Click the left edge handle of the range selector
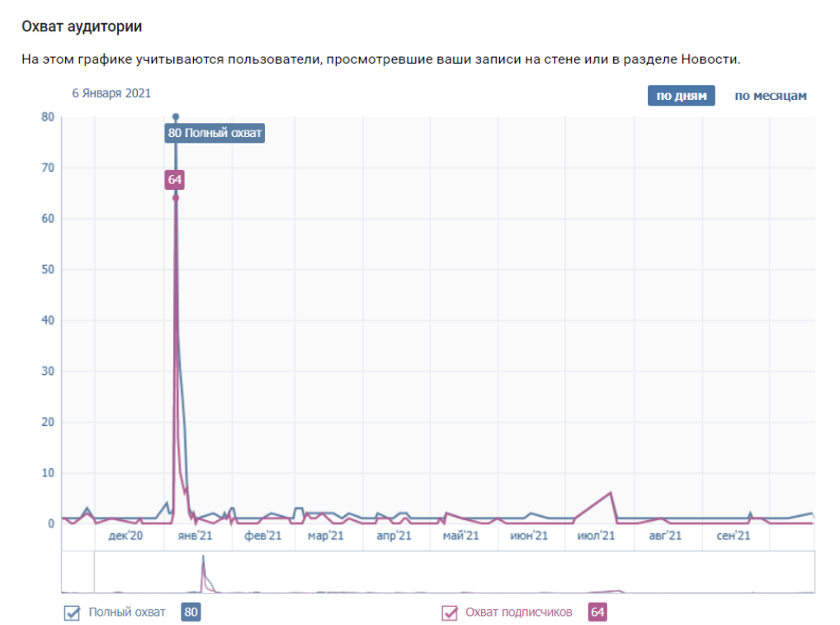Viewport: 840px width, 625px height. [94, 571]
